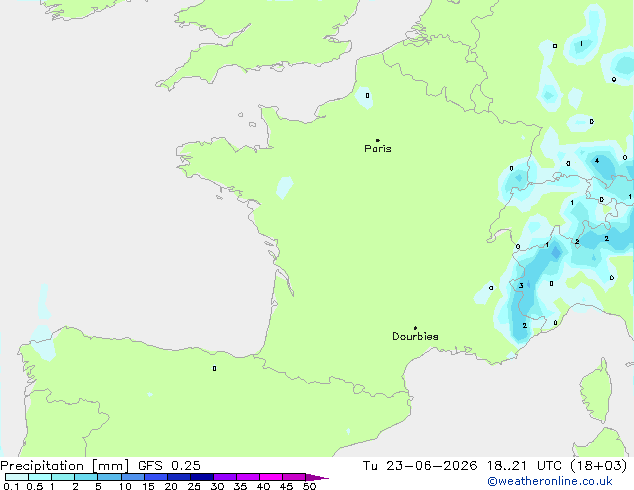This screenshot has height=490, width=634.
Task: Click the '(18+03)' forecast offset text
Action: click(598, 466)
